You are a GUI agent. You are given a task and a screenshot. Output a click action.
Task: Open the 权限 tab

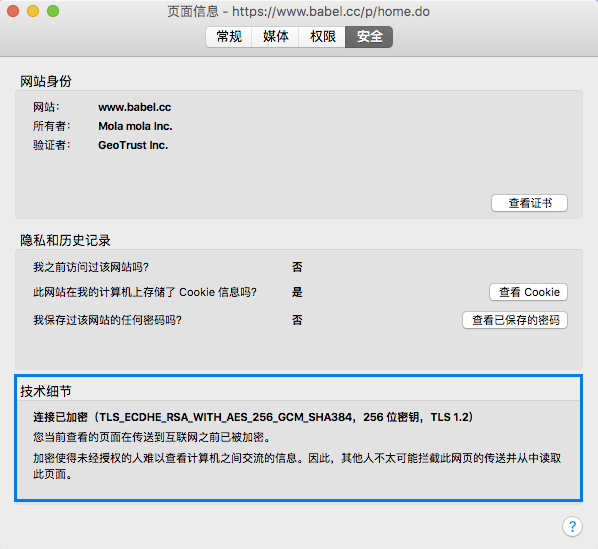(x=322, y=37)
